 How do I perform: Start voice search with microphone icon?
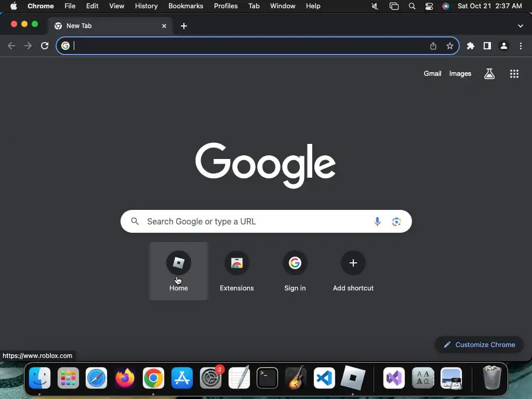(x=377, y=221)
